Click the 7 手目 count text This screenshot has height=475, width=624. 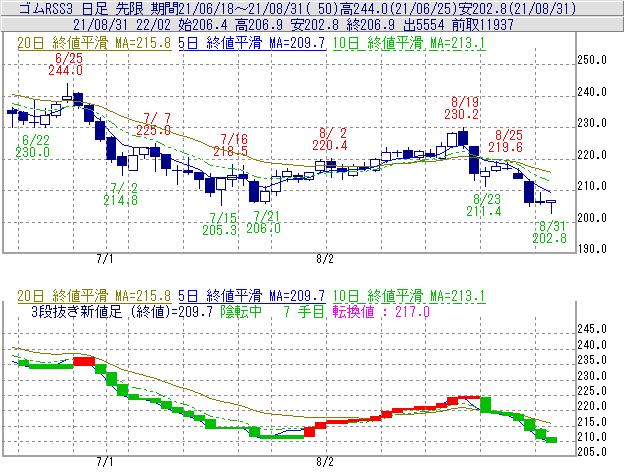(304, 311)
